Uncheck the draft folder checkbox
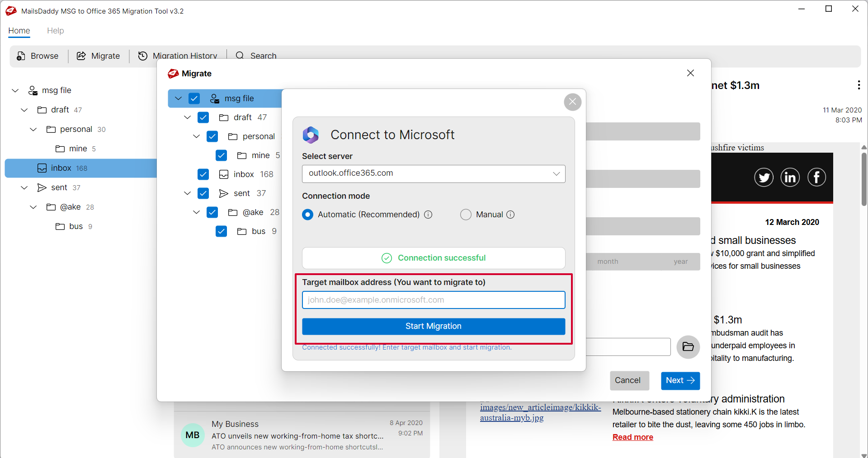This screenshot has height=458, width=868. point(203,117)
